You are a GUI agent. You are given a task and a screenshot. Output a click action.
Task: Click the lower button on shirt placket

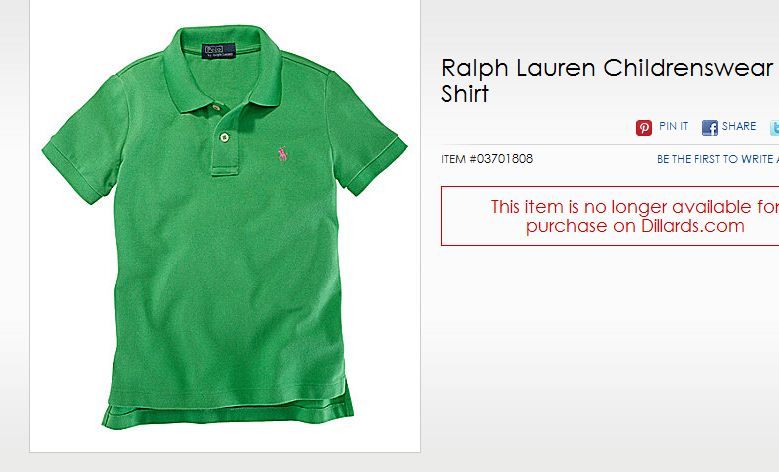point(224,137)
